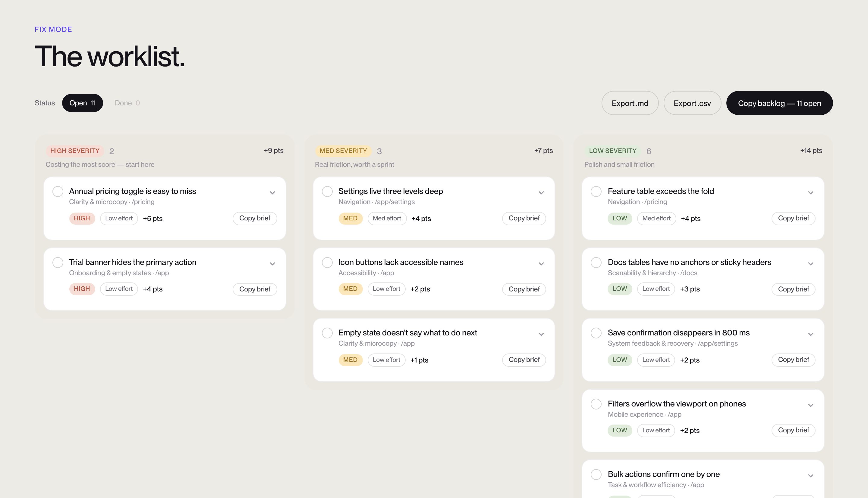Image resolution: width=868 pixels, height=498 pixels.
Task: Copy brief for Empty state issue
Action: (524, 360)
